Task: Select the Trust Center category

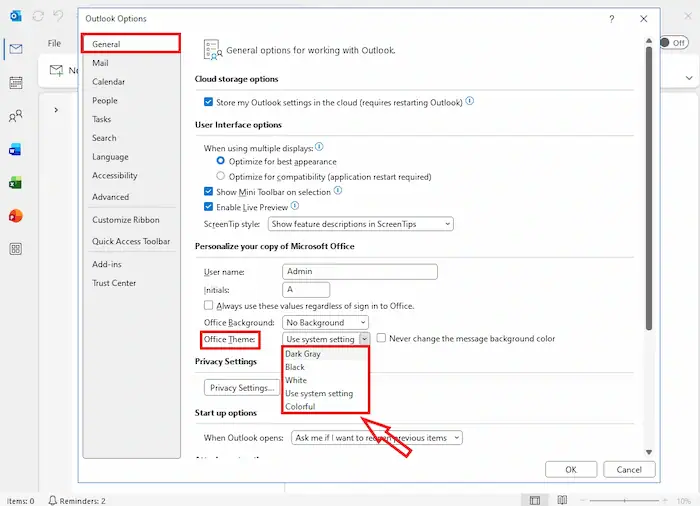Action: coord(131,283)
